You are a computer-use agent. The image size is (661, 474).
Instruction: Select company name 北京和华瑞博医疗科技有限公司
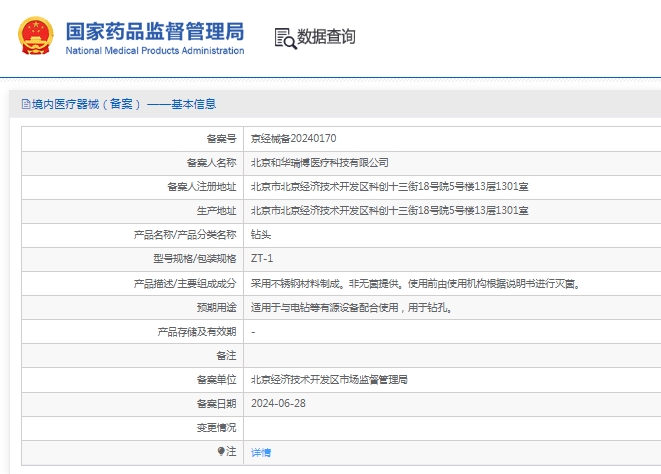(320, 162)
